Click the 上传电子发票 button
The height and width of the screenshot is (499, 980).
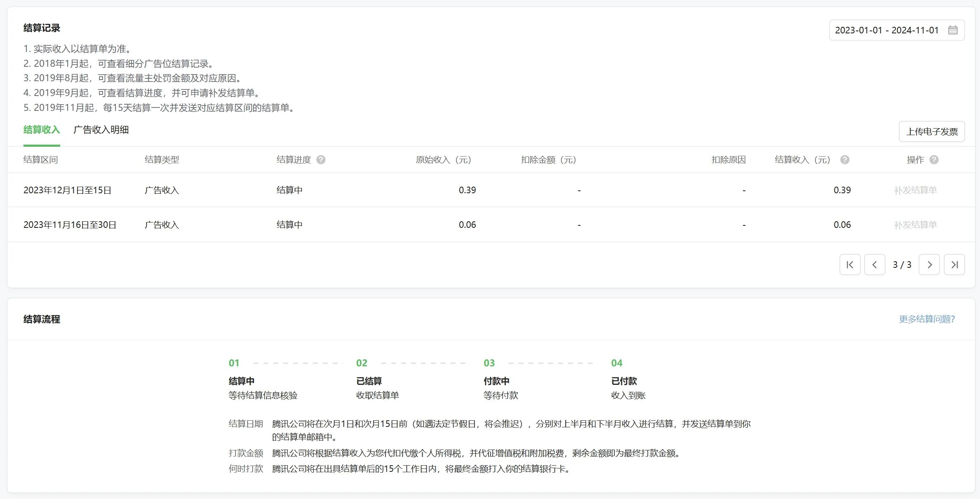931,131
